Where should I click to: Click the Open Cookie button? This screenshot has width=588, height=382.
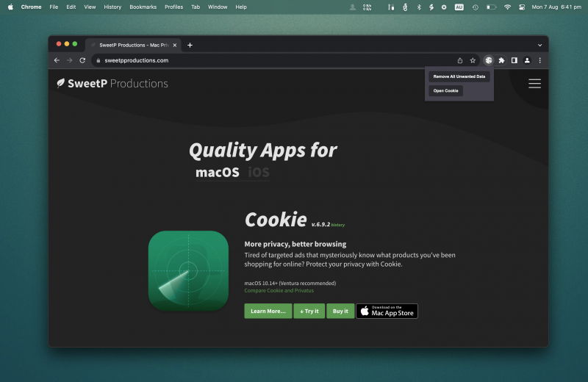coord(445,90)
